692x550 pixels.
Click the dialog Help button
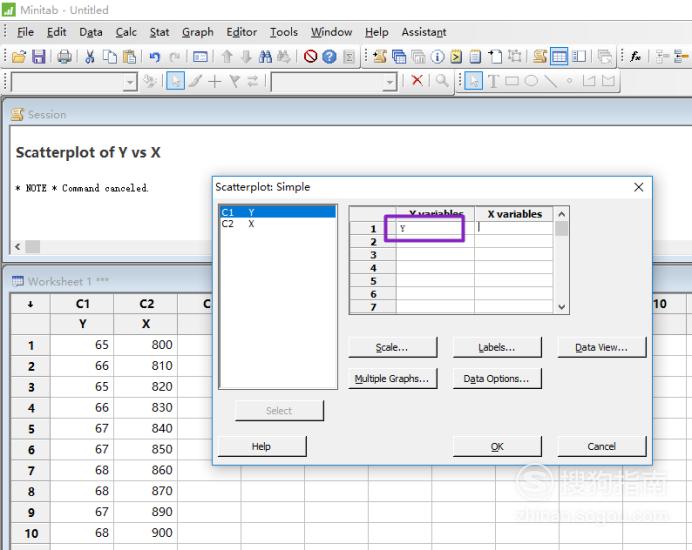(262, 446)
